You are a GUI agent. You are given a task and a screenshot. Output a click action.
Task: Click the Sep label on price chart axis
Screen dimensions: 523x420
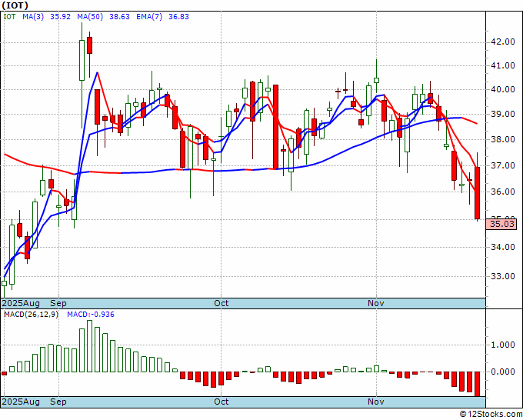pos(58,303)
